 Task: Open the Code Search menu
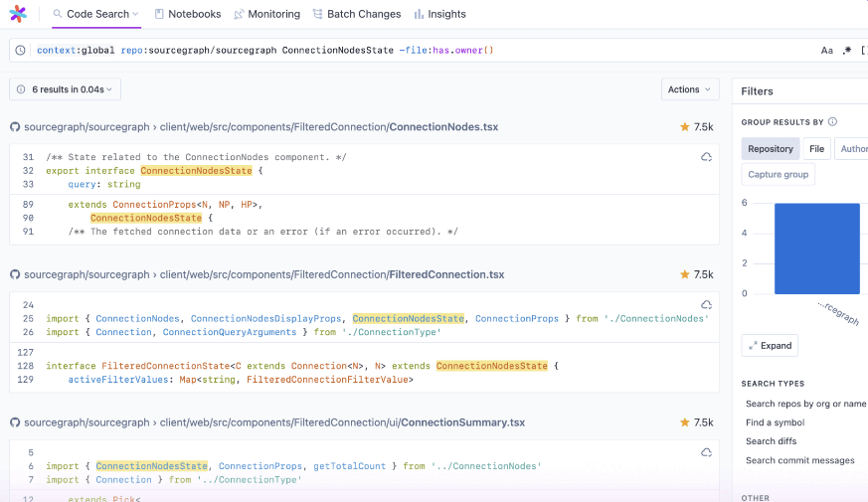pos(96,14)
